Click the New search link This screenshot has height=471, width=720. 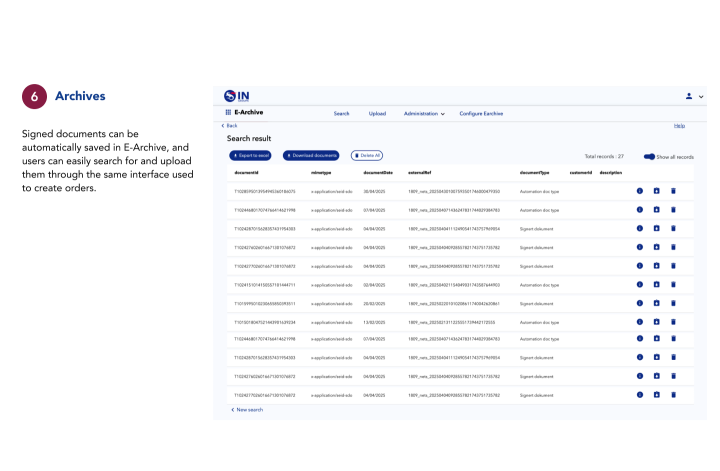tap(247, 410)
